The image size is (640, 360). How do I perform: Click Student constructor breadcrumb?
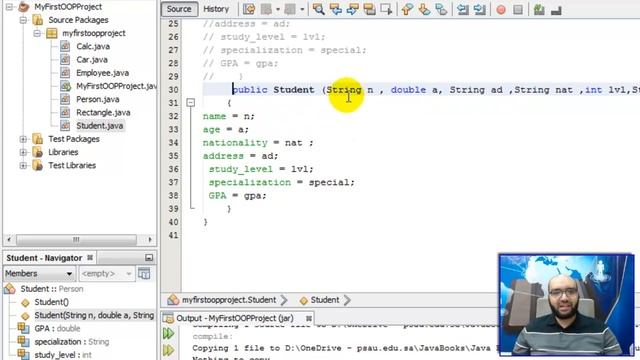click(325, 300)
